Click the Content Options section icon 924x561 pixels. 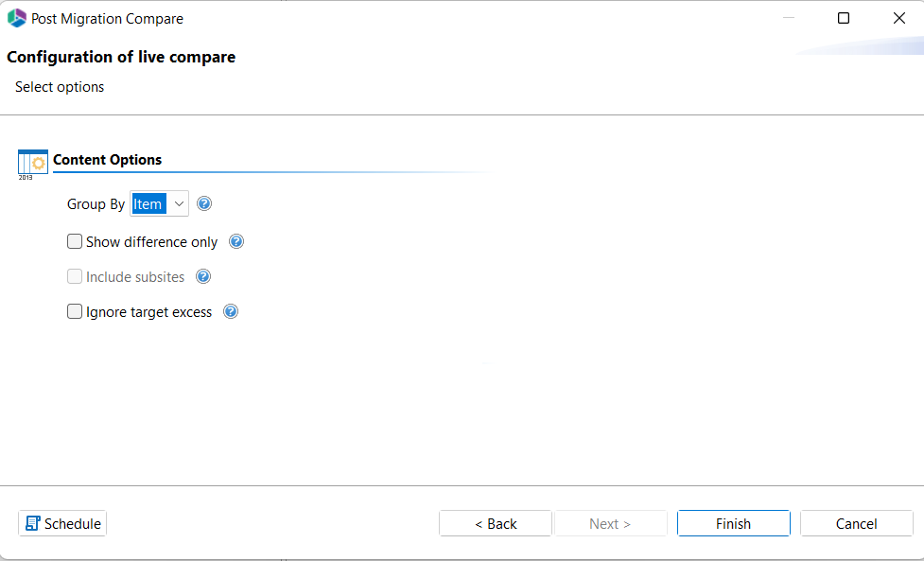pos(32,163)
